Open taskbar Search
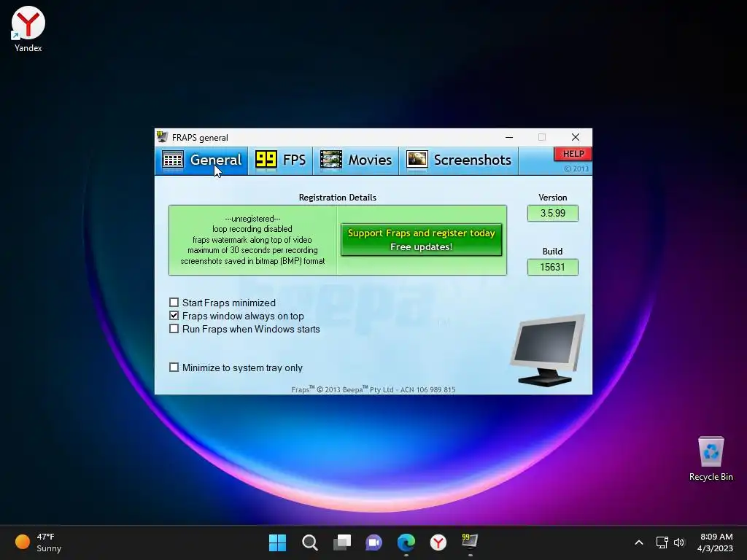747x560 pixels. 309,542
